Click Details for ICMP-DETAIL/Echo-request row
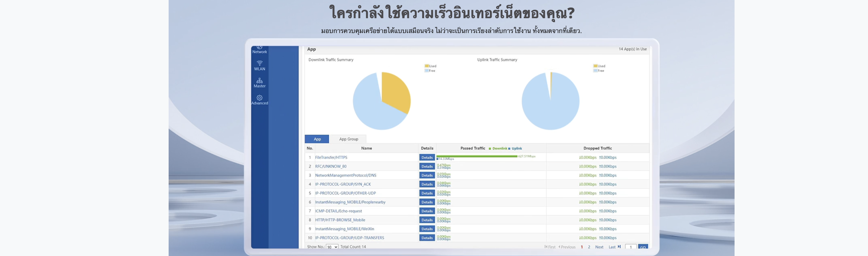 click(x=427, y=211)
